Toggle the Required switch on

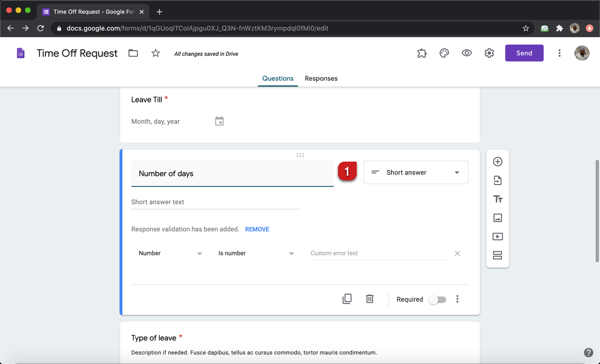(x=437, y=299)
